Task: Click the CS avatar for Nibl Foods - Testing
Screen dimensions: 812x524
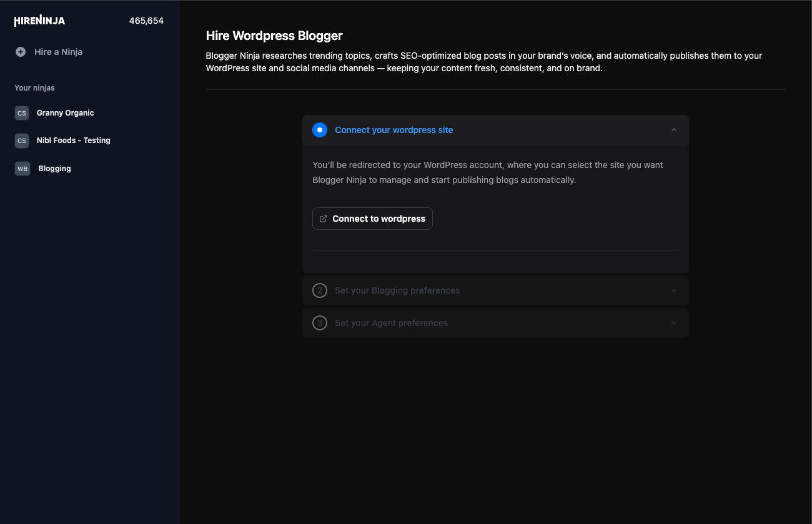Action: point(21,140)
